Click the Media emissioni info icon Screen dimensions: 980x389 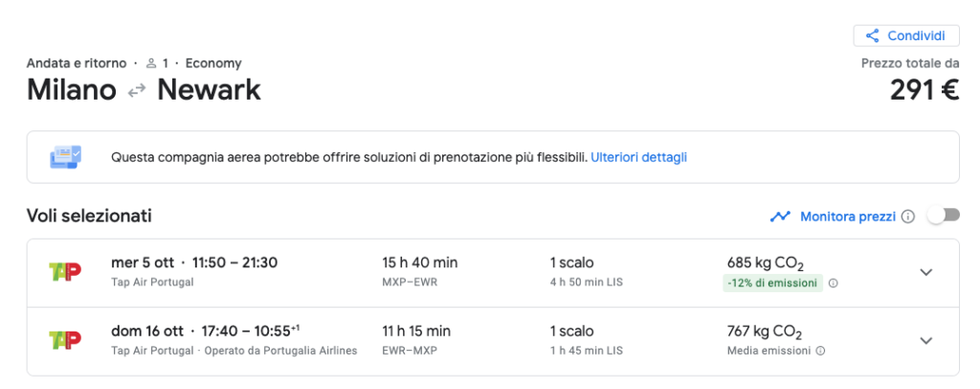tap(820, 351)
